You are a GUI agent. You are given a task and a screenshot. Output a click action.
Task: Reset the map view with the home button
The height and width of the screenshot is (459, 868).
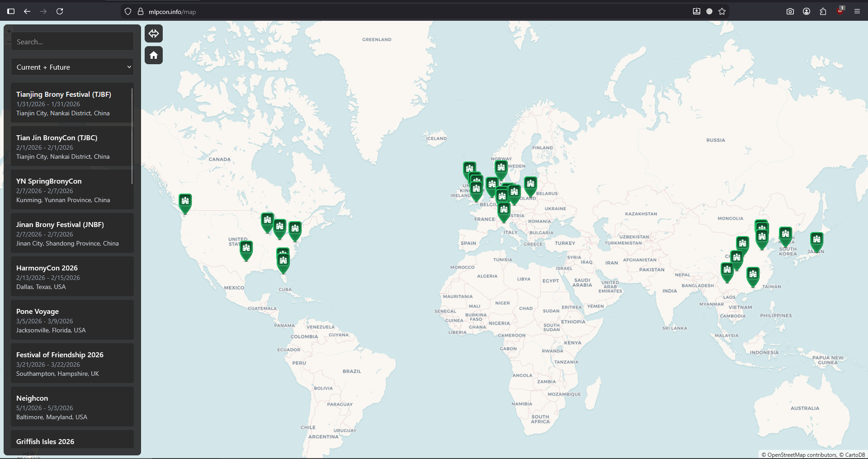point(154,55)
